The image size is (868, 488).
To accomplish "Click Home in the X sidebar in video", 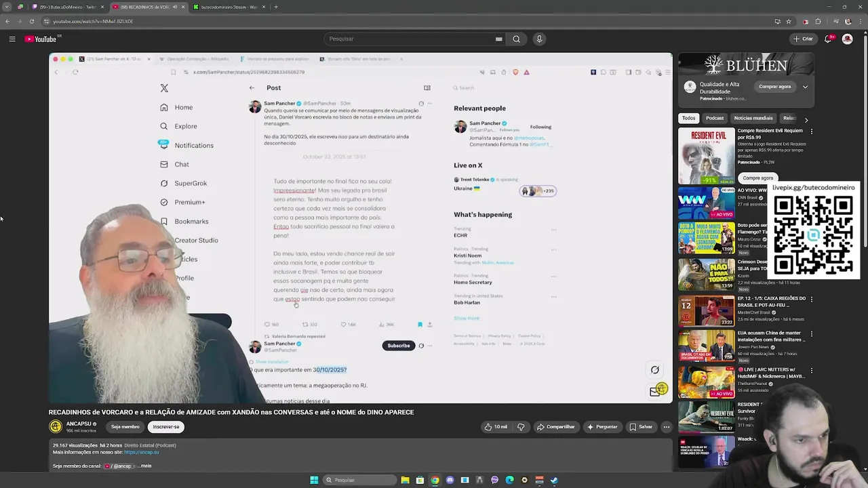I will pyautogui.click(x=176, y=107).
